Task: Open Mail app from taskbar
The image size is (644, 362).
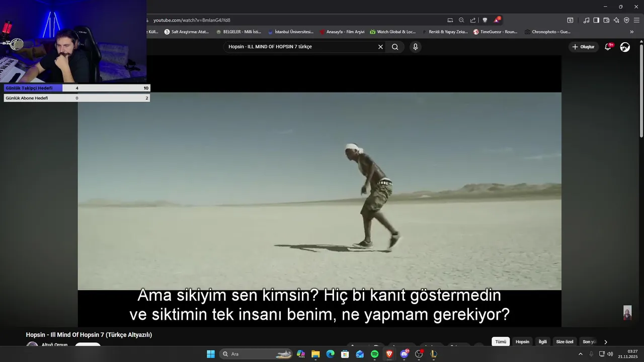Action: (x=360, y=354)
